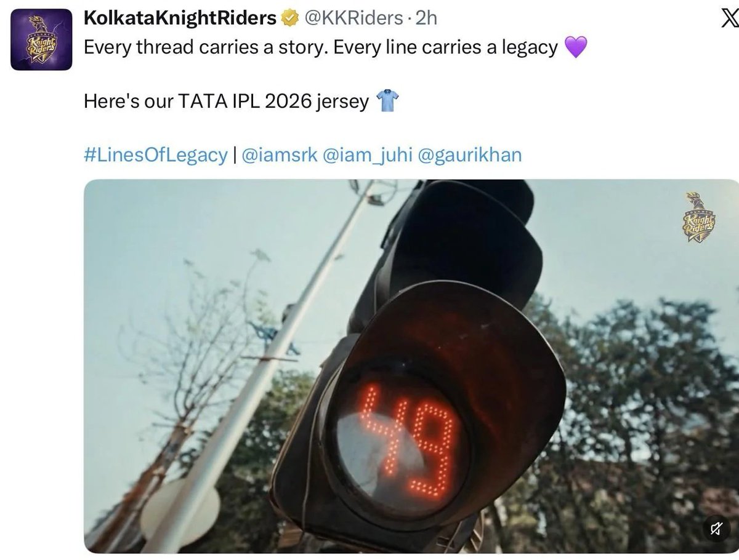Viewport: 739px width, 560px height.
Task: Click the light pole in the video
Action: pyautogui.click(x=259, y=369)
